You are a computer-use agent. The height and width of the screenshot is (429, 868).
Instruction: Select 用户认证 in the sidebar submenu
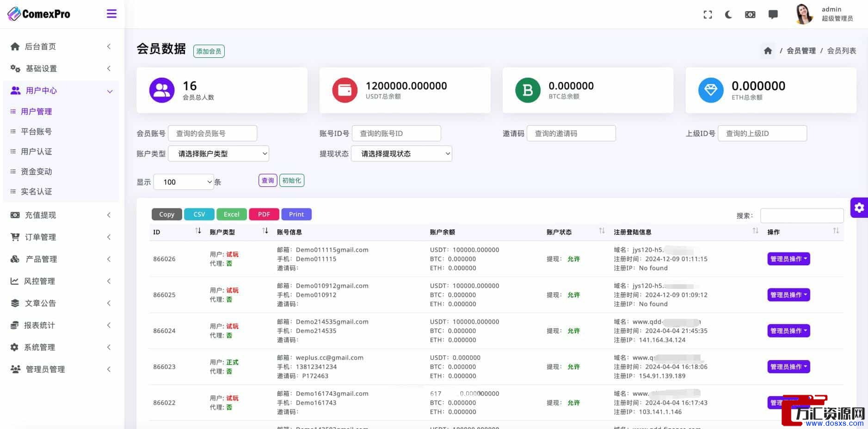click(x=36, y=152)
